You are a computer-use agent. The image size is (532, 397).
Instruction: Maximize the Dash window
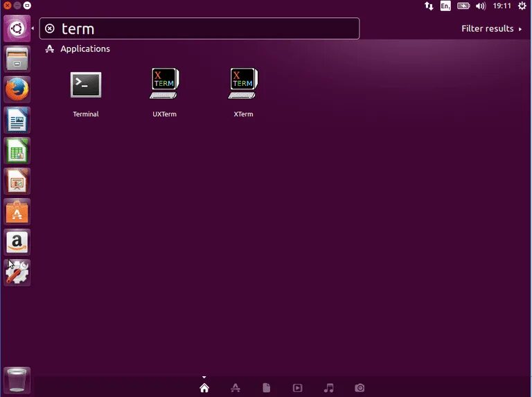[27, 6]
